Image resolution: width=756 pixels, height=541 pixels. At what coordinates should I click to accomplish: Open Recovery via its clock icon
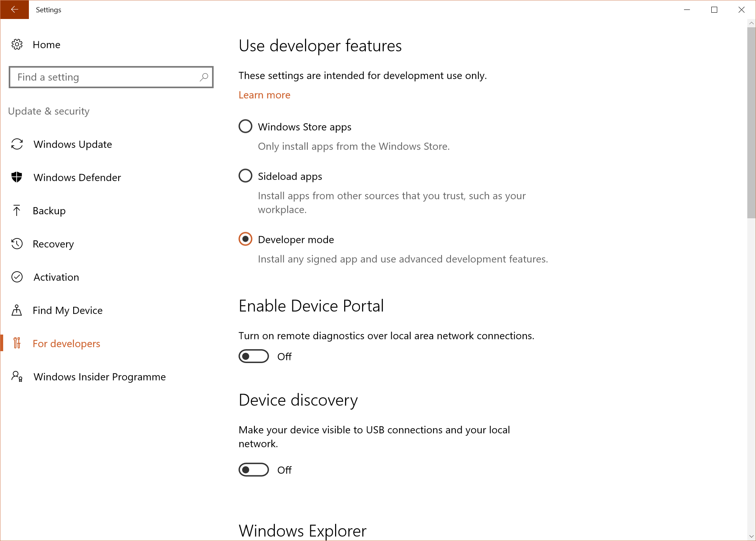tap(17, 244)
